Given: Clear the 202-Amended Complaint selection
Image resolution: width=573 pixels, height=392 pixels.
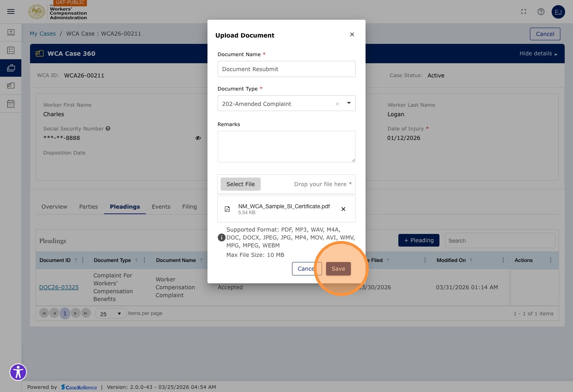Looking at the screenshot, I should pos(337,104).
